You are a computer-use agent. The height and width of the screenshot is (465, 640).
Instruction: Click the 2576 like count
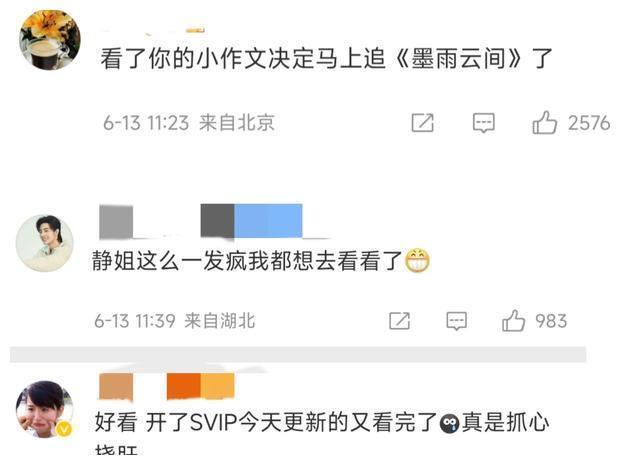pyautogui.click(x=589, y=123)
